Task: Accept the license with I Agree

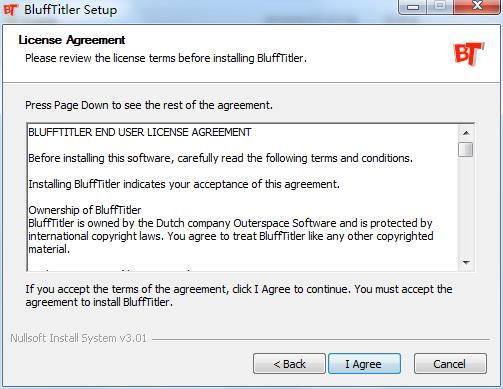Action: tap(364, 364)
